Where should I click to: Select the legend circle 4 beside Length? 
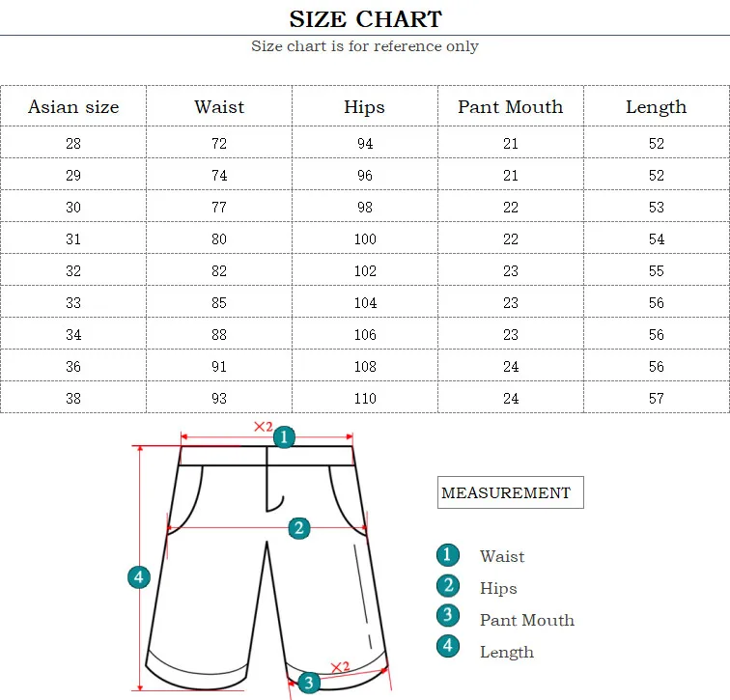click(447, 647)
